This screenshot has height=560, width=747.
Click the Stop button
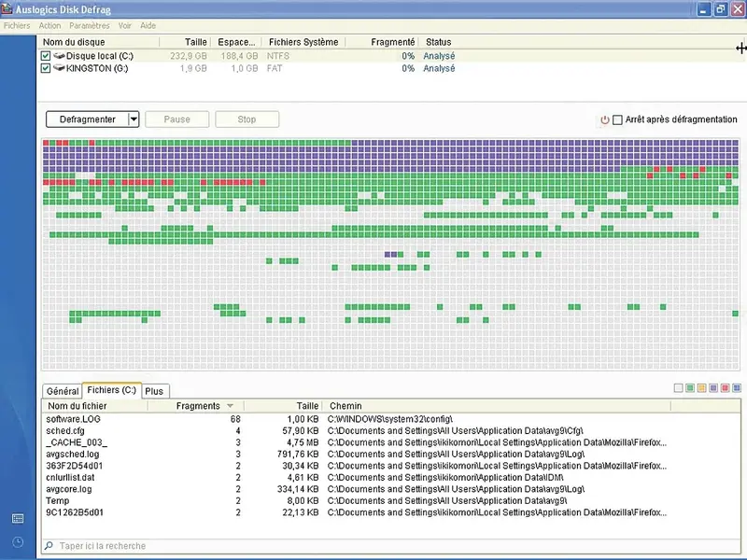click(247, 119)
